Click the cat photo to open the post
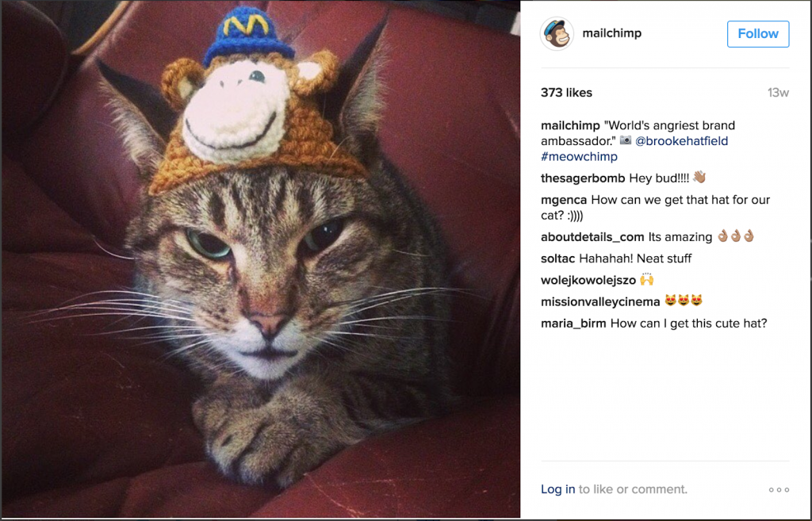Screen dimensions: 812x521 [262, 262]
